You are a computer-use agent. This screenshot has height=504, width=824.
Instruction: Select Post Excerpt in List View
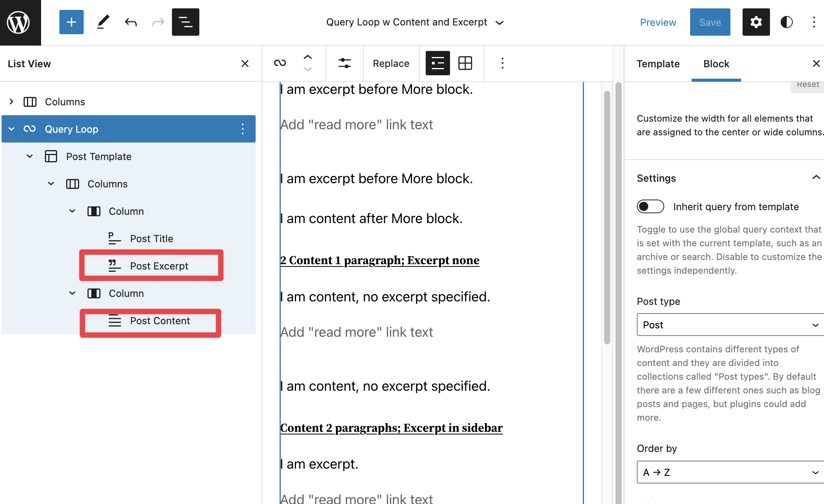[x=159, y=266]
